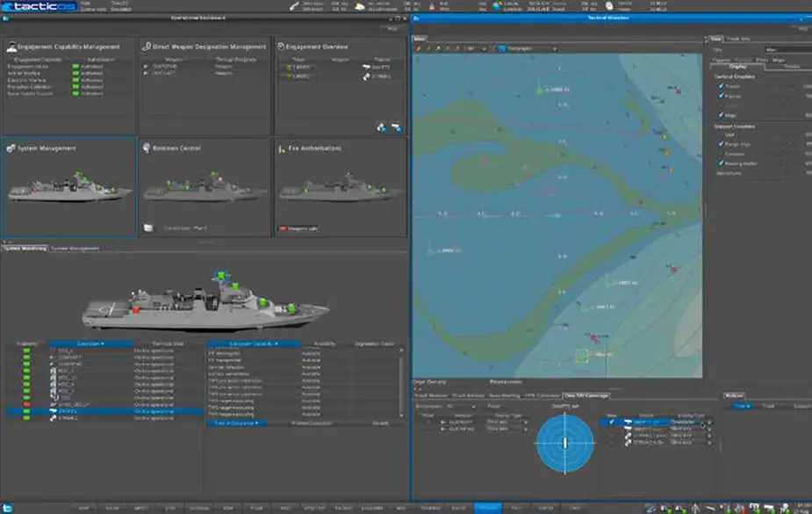Select the Engagement Capability Management panel icon
The image size is (812, 514).
pyautogui.click(x=11, y=44)
